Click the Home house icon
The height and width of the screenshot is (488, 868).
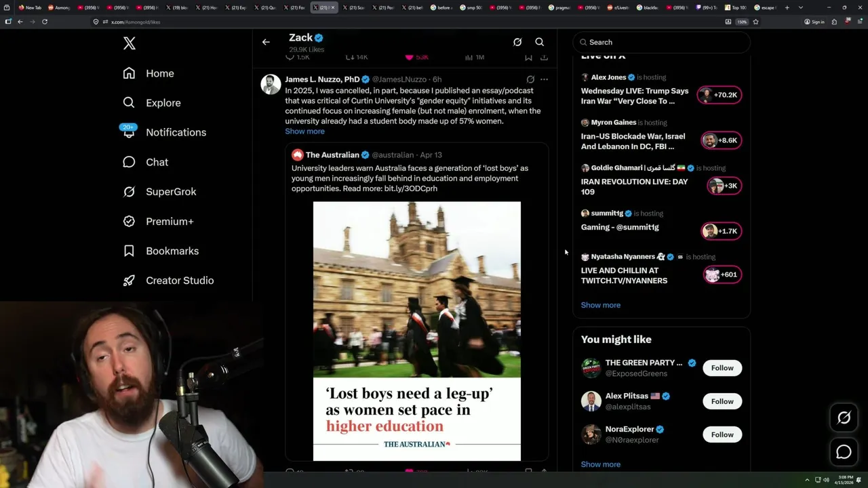click(129, 73)
